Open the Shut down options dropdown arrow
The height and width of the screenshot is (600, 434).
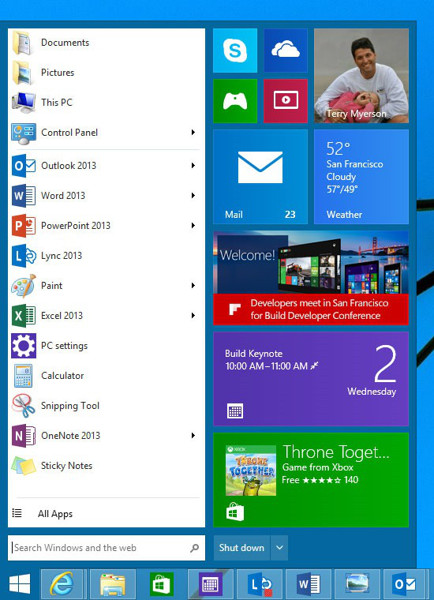click(x=279, y=548)
